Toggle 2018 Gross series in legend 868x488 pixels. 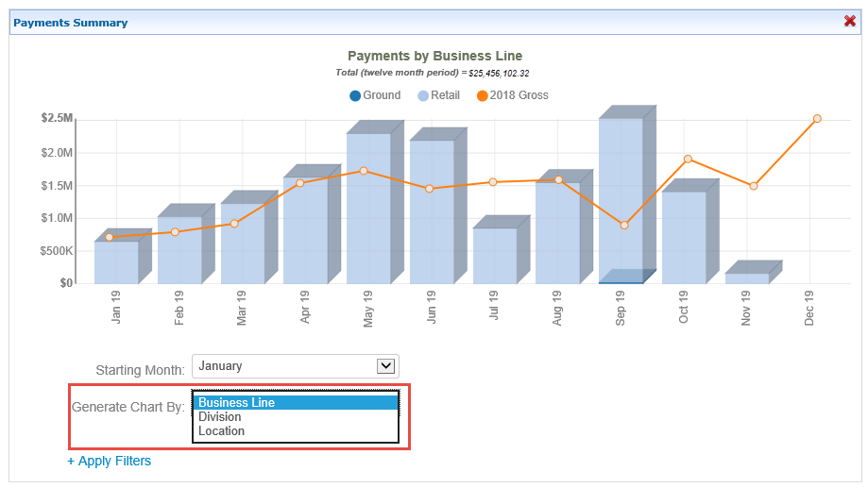pyautogui.click(x=512, y=95)
